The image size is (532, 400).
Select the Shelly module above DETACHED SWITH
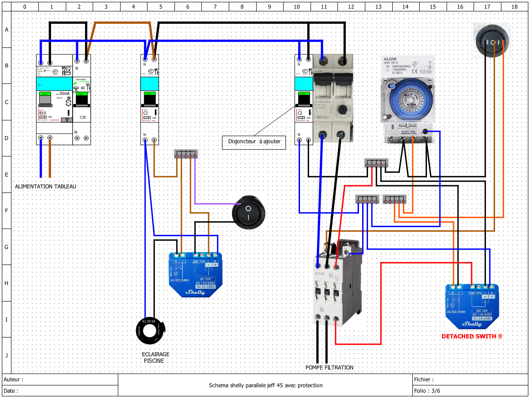(472, 306)
